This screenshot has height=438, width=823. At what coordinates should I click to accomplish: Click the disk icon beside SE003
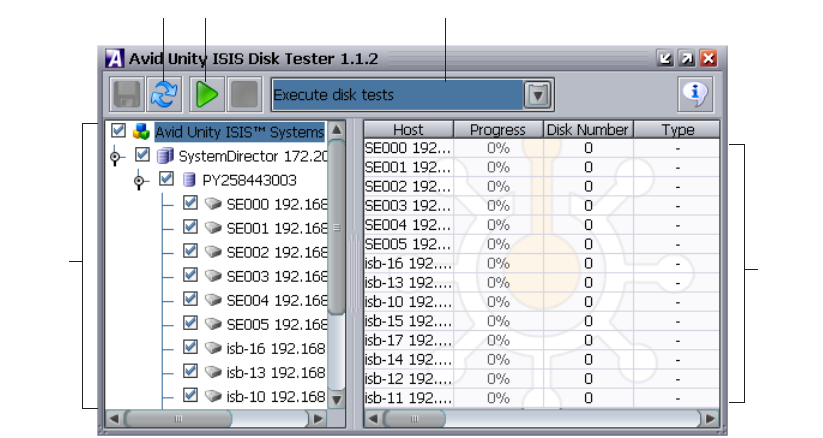(213, 276)
